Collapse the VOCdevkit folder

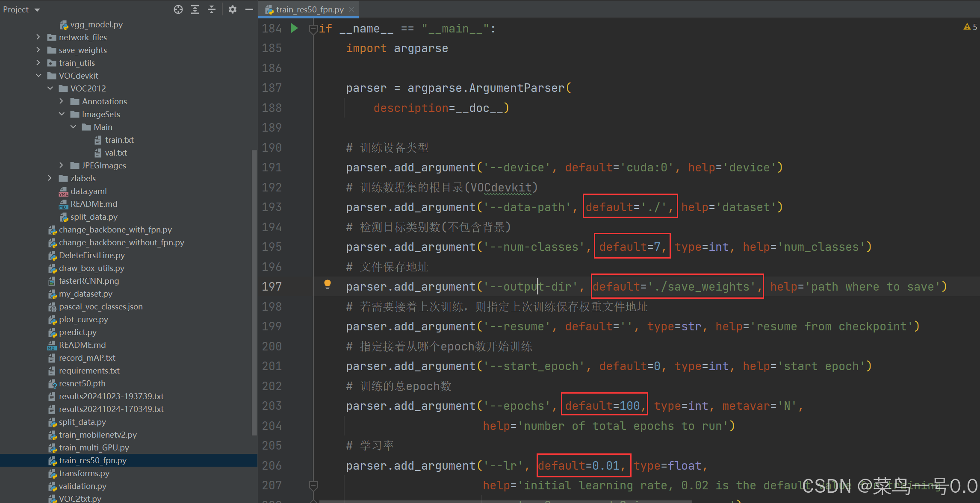coord(38,76)
